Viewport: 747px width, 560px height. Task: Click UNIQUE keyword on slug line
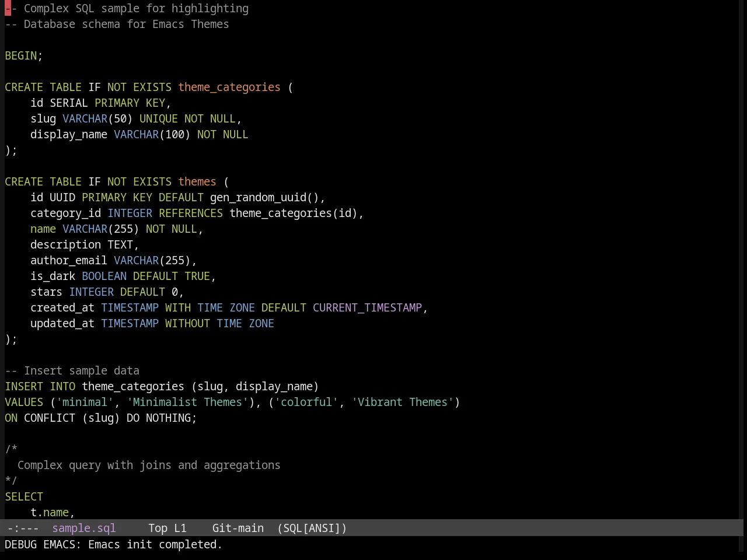pos(159,119)
